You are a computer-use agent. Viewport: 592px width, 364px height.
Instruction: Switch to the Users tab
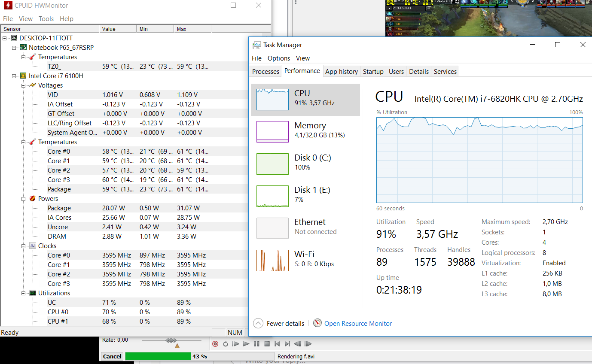396,72
